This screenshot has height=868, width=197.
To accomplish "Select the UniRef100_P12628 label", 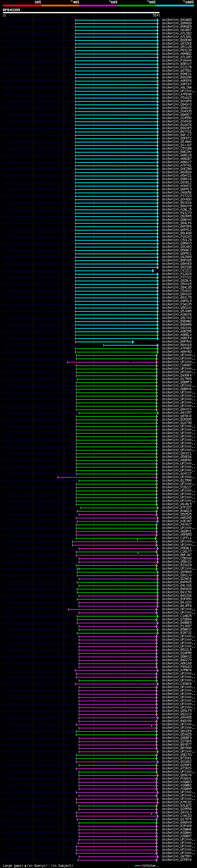I will click(x=177, y=274).
